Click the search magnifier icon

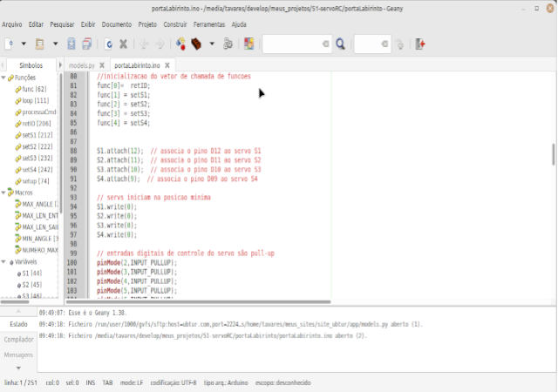tap(340, 43)
